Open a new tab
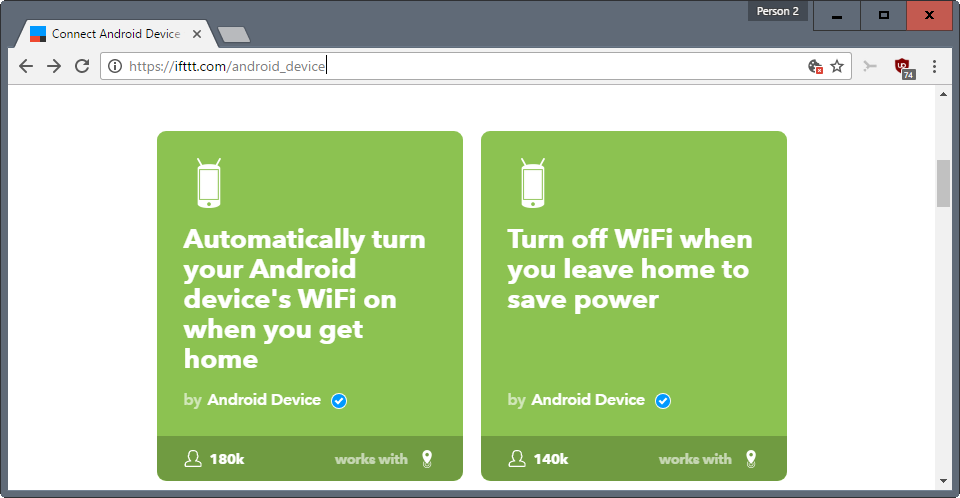The image size is (960, 498). (x=234, y=35)
